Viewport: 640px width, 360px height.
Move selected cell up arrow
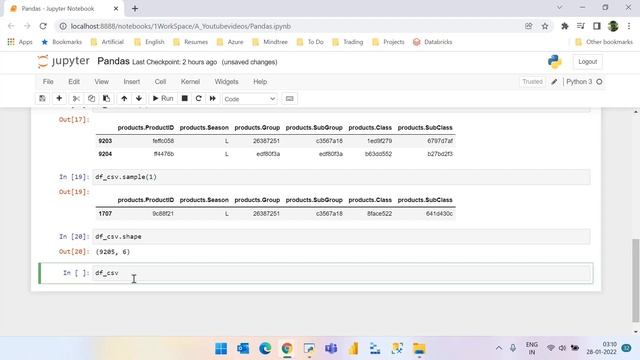click(x=124, y=98)
